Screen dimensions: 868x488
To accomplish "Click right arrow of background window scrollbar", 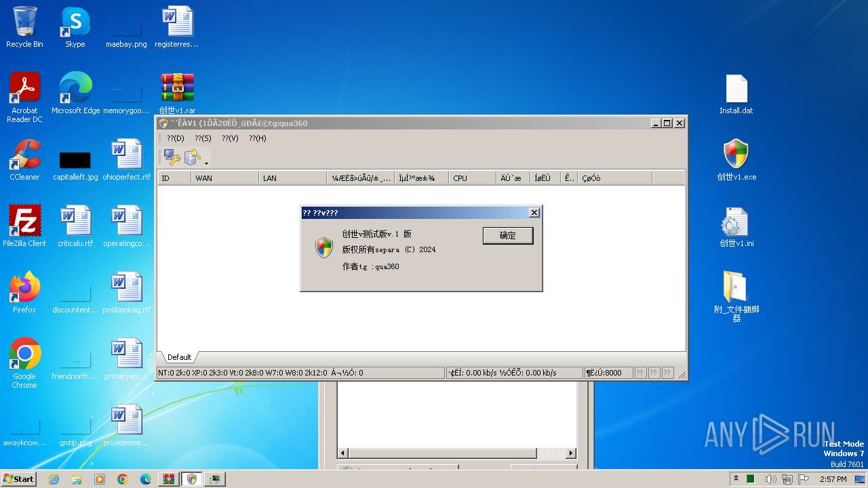I will point(571,453).
